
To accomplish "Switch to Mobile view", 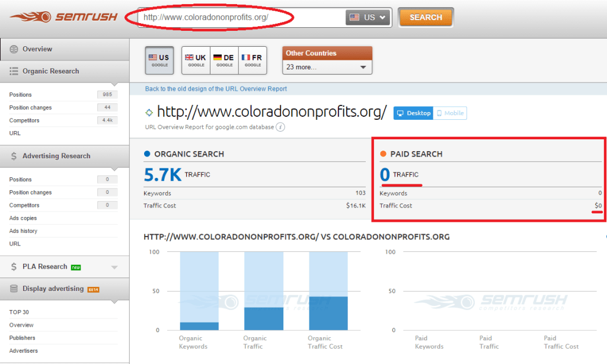I will coord(451,113).
